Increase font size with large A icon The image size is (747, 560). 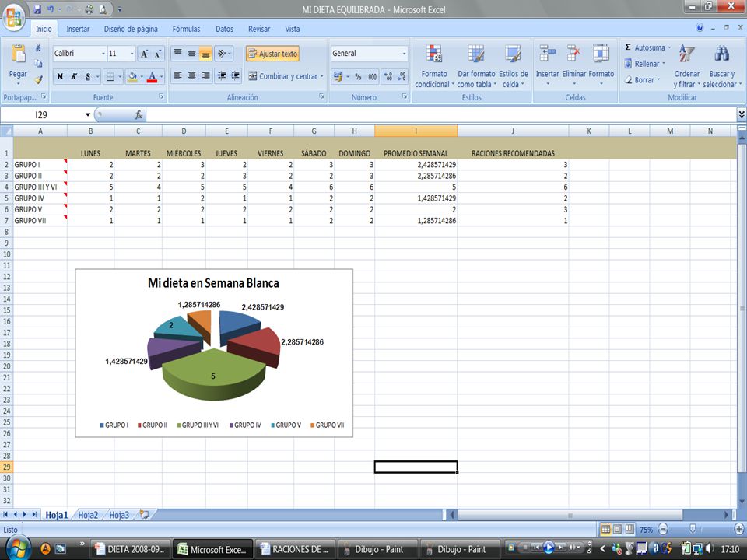[x=145, y=54]
